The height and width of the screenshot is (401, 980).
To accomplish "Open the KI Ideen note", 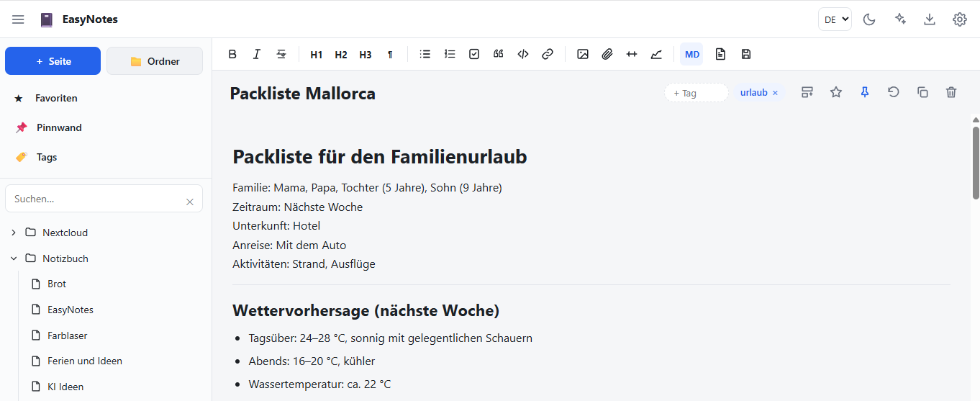I will tap(65, 387).
